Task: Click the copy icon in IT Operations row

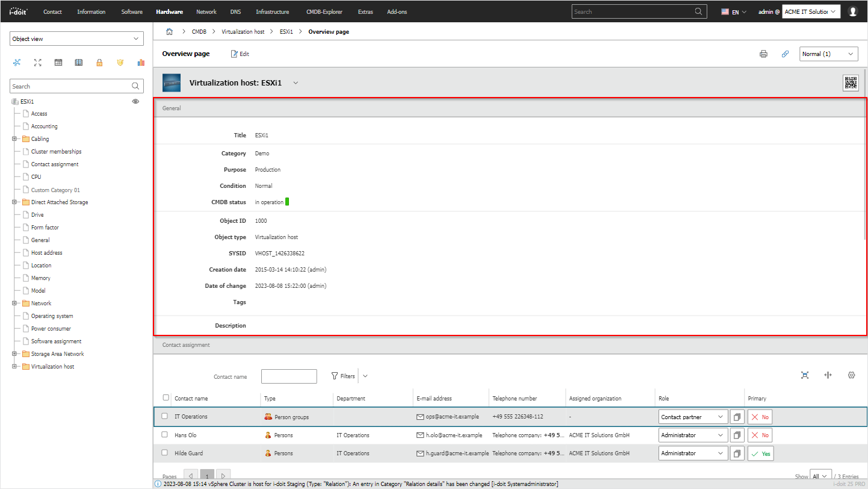Action: click(737, 417)
